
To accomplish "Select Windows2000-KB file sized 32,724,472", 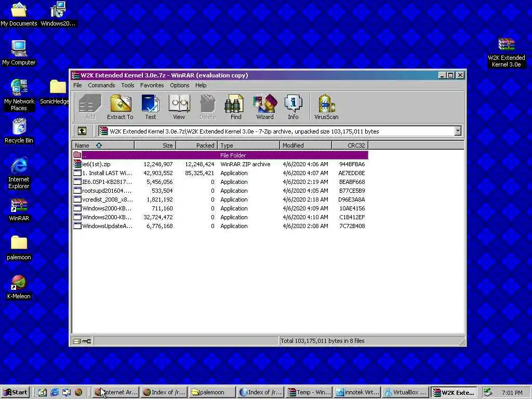I will (x=220, y=217).
